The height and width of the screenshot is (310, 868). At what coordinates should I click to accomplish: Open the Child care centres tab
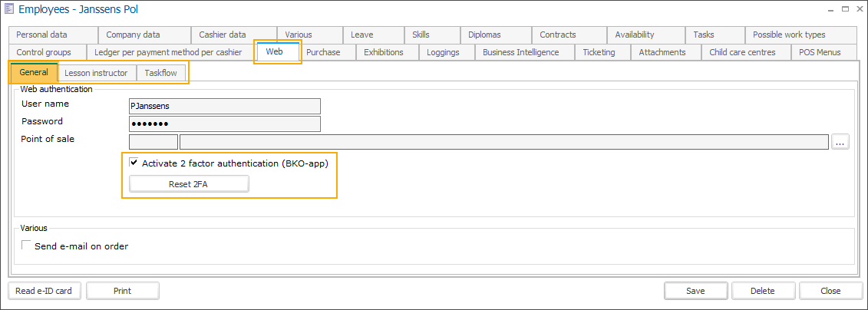click(742, 52)
